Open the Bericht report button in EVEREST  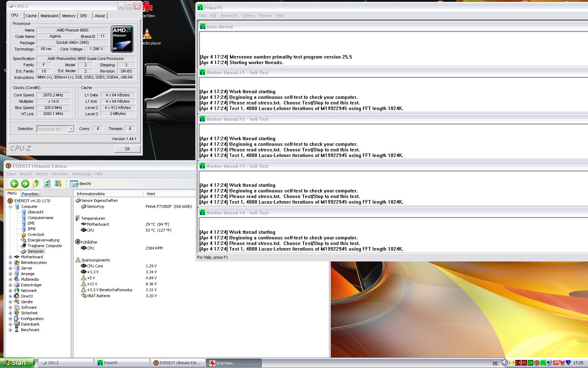[80, 184]
